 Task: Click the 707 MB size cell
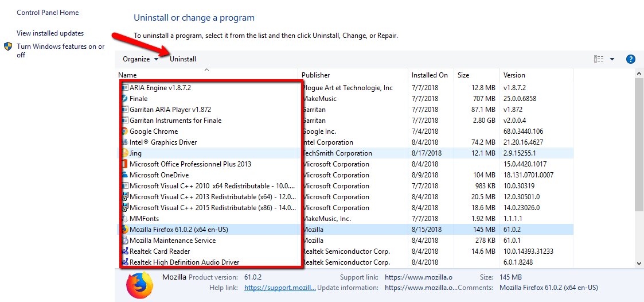[x=483, y=99]
